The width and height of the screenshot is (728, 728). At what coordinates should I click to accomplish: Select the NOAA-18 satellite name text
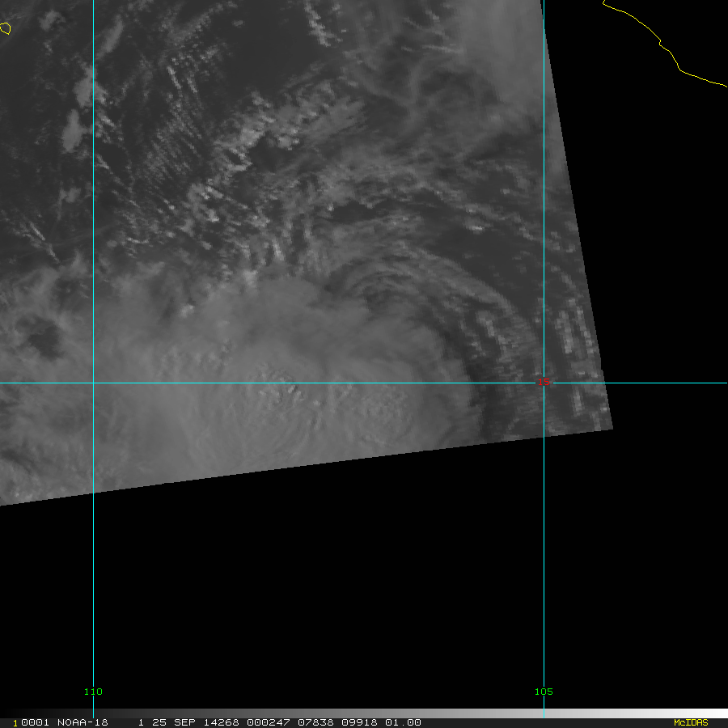[83, 722]
